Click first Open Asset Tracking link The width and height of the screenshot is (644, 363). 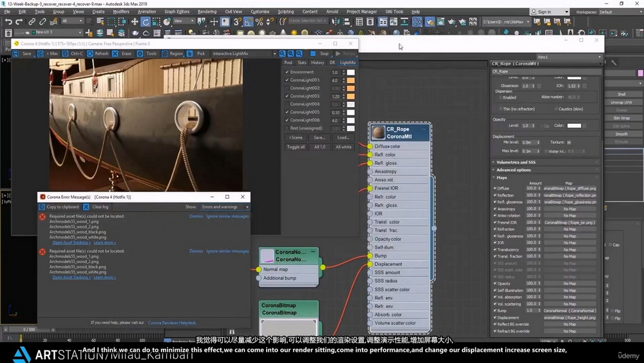[71, 242]
